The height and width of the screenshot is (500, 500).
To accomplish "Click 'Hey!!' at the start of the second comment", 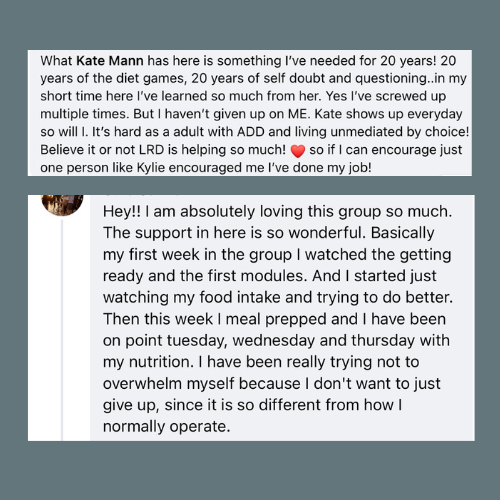I will [122, 212].
